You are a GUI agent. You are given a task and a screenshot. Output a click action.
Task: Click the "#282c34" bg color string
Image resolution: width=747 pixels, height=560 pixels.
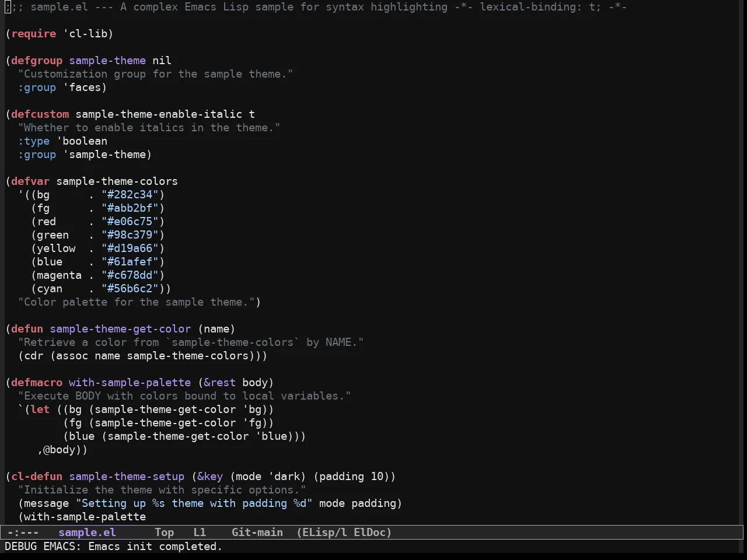click(x=130, y=195)
